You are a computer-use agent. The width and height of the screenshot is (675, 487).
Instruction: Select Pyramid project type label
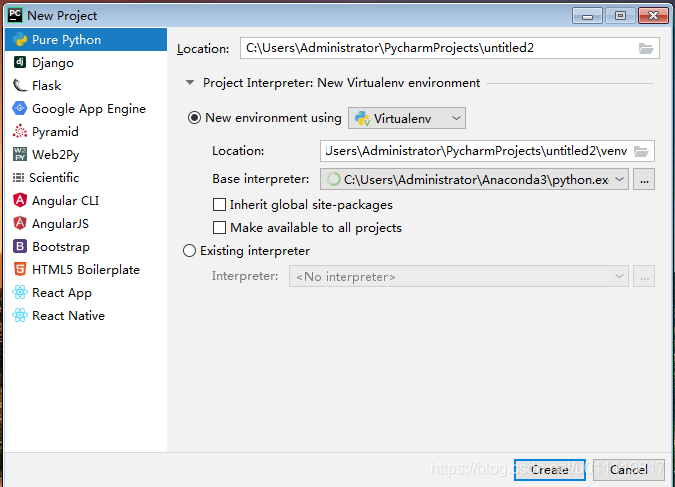point(56,132)
